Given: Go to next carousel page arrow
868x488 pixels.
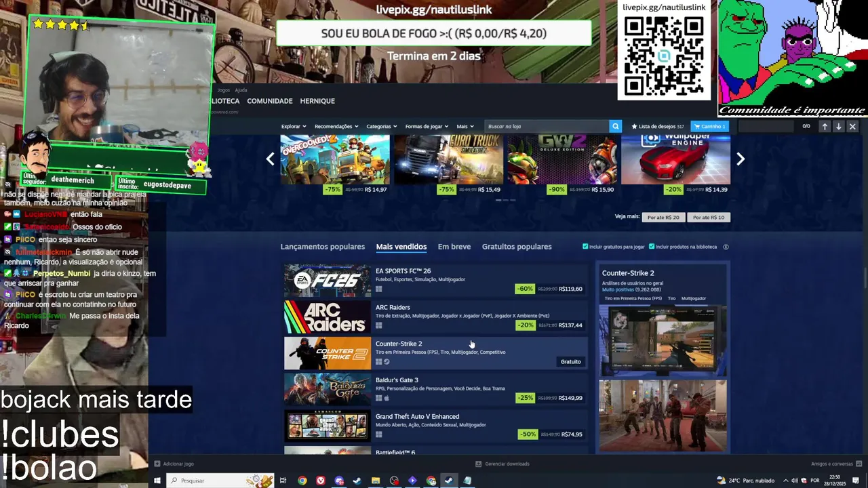Looking at the screenshot, I should tap(741, 159).
